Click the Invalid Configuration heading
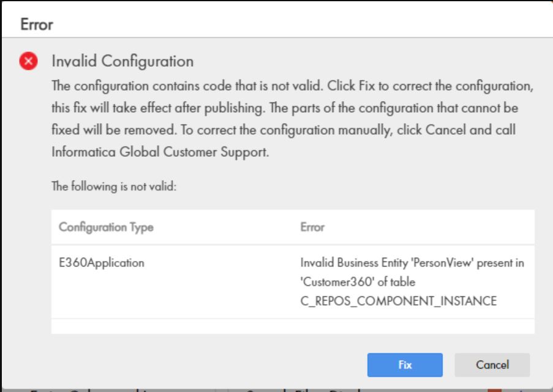This screenshot has height=392, width=553. (122, 61)
